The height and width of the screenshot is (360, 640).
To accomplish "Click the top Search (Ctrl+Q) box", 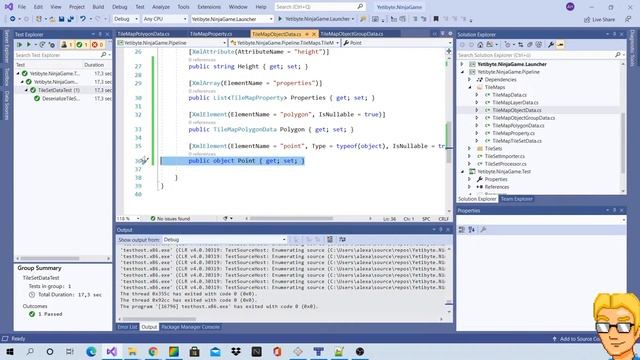I will (x=319, y=7).
